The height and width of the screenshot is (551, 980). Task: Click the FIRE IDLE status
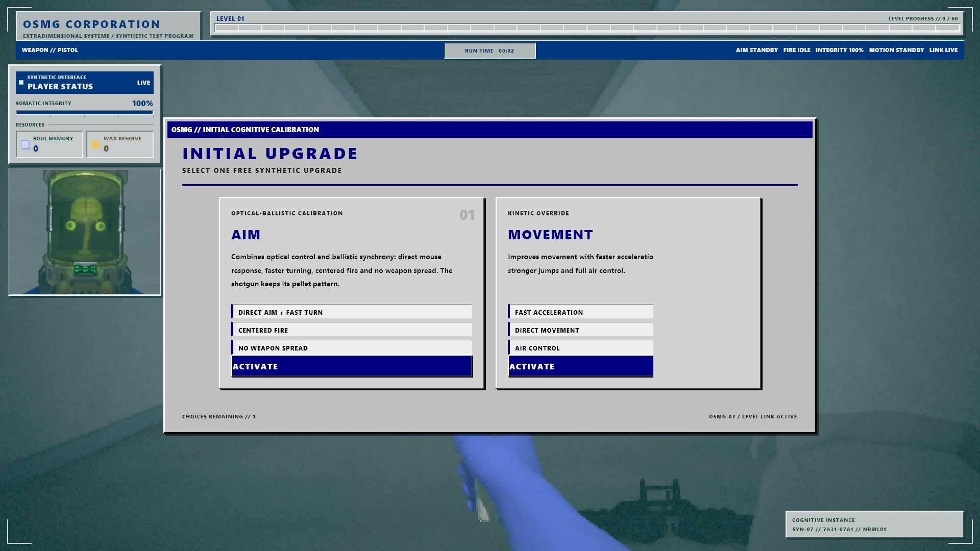797,50
